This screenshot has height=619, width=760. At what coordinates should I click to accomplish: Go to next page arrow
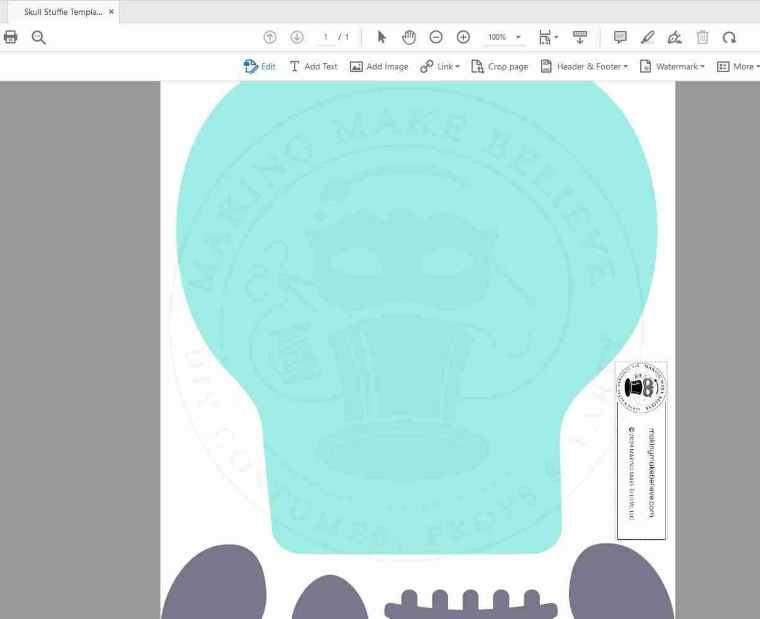click(x=297, y=37)
